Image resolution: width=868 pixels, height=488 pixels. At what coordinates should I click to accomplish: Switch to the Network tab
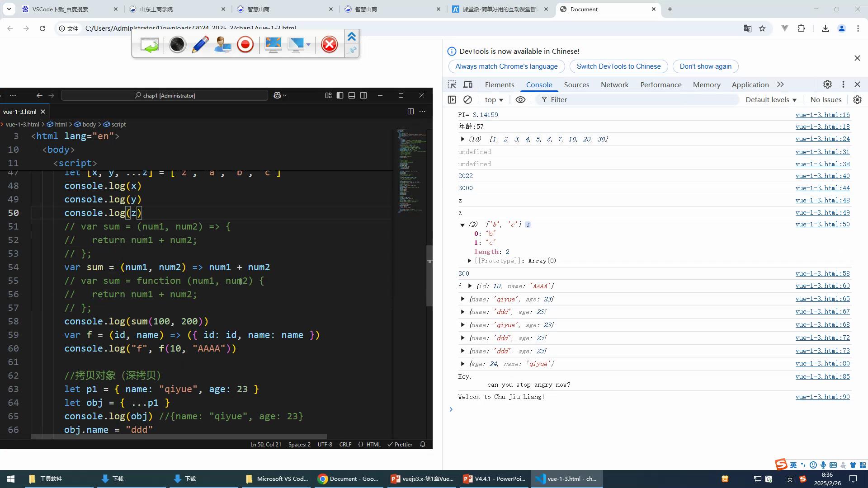tap(614, 84)
